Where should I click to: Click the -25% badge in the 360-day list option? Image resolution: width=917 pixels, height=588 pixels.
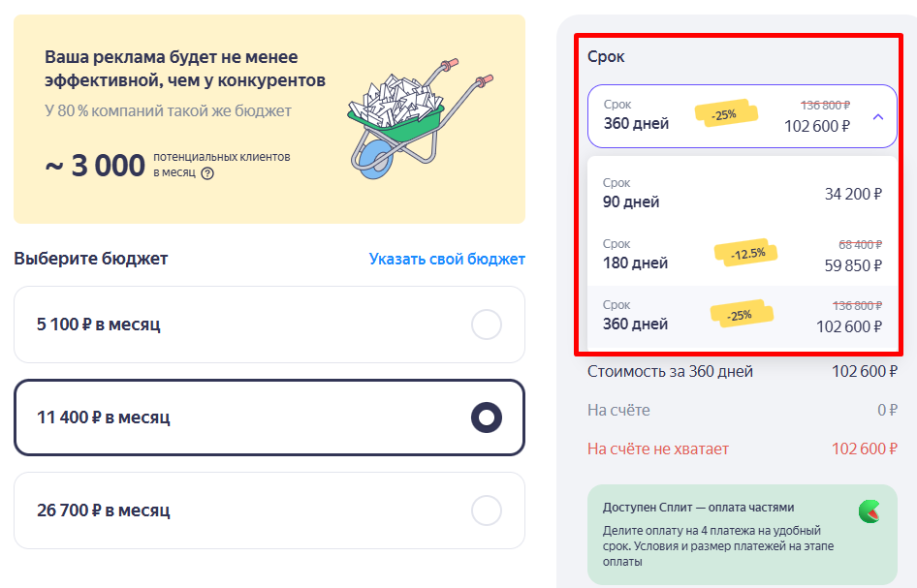pos(742,315)
